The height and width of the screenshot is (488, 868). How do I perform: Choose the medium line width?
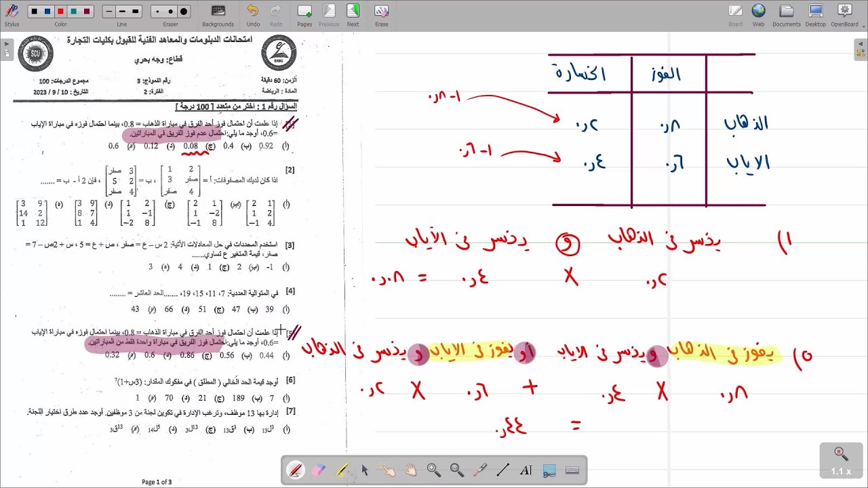[122, 12]
